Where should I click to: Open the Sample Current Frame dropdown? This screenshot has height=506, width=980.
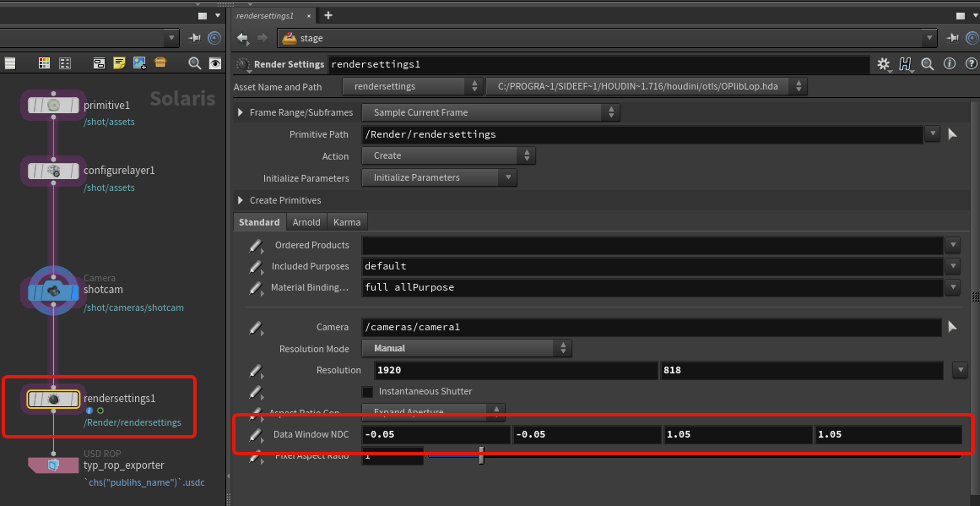pyautogui.click(x=490, y=112)
